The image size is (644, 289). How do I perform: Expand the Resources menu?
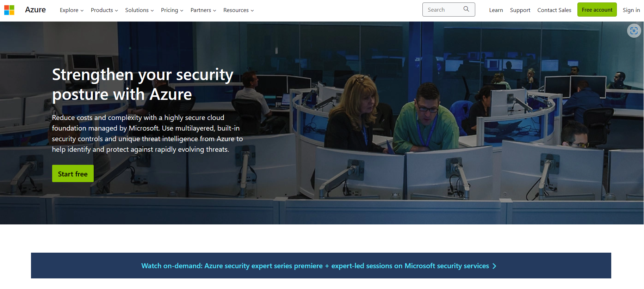point(239,10)
